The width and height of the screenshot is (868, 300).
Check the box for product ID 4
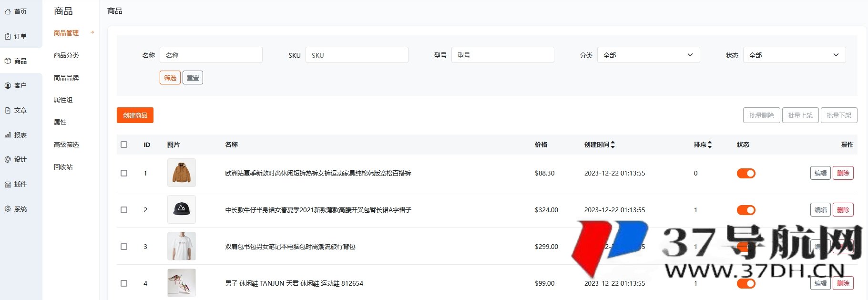(x=124, y=283)
